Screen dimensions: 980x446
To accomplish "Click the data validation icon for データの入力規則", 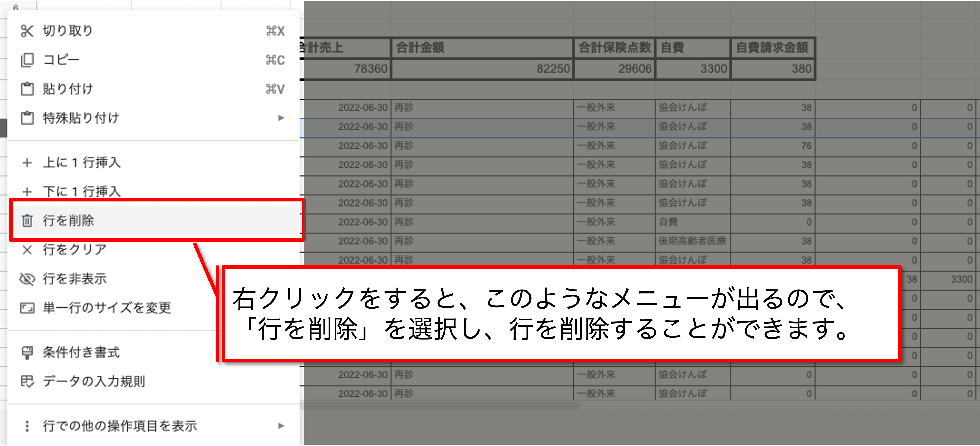I will (x=27, y=381).
